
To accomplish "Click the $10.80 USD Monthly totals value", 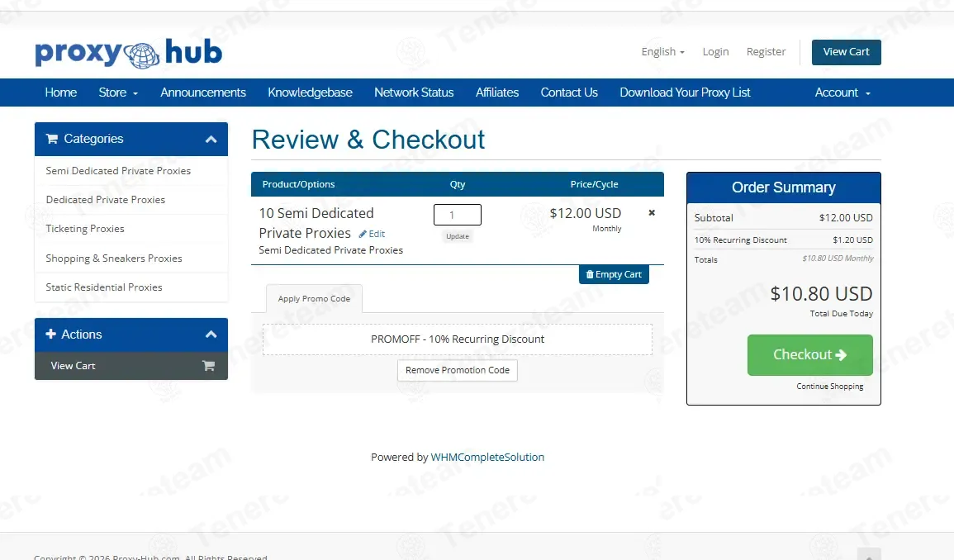I will tap(838, 259).
